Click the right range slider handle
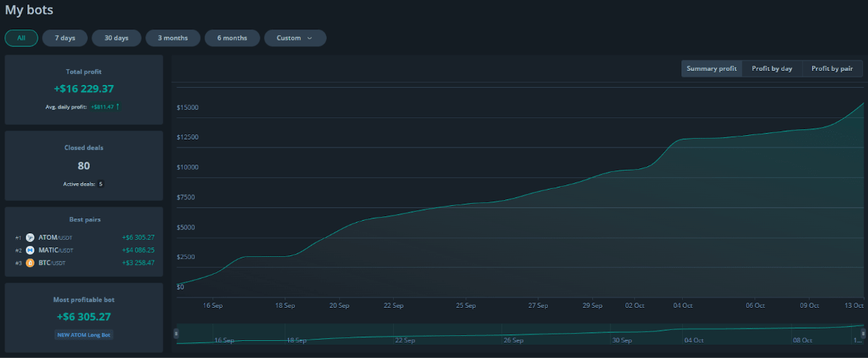Image resolution: width=868 pixels, height=358 pixels. tap(863, 334)
